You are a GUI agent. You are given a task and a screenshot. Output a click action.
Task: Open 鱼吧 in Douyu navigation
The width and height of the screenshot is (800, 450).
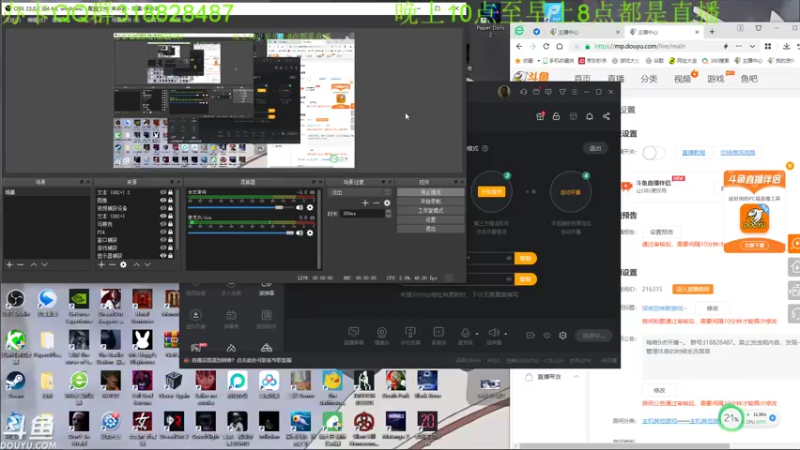pyautogui.click(x=749, y=79)
